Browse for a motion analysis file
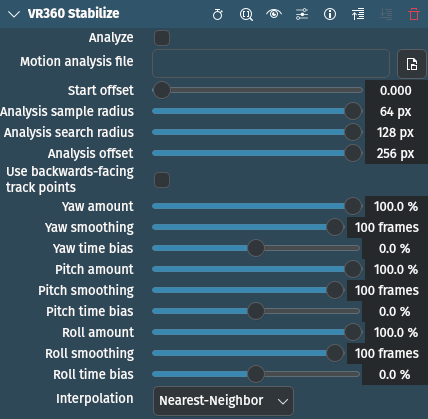 (412, 64)
